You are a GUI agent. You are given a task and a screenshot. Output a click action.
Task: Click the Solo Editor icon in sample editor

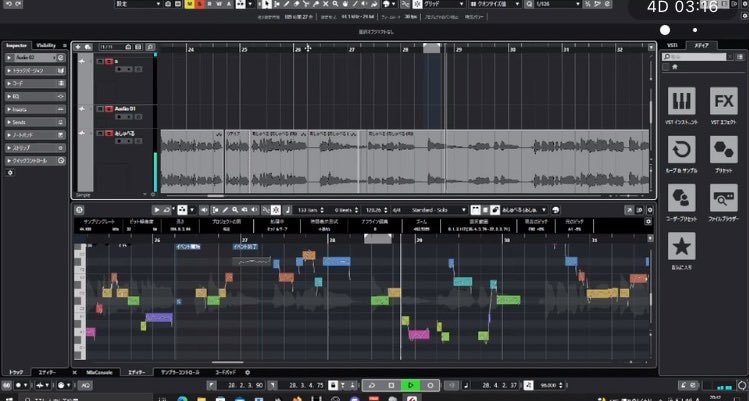pyautogui.click(x=79, y=209)
